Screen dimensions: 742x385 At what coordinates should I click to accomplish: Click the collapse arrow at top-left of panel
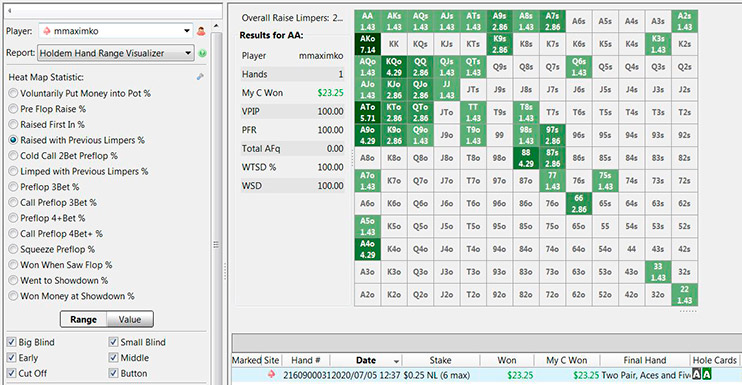[10, 10]
